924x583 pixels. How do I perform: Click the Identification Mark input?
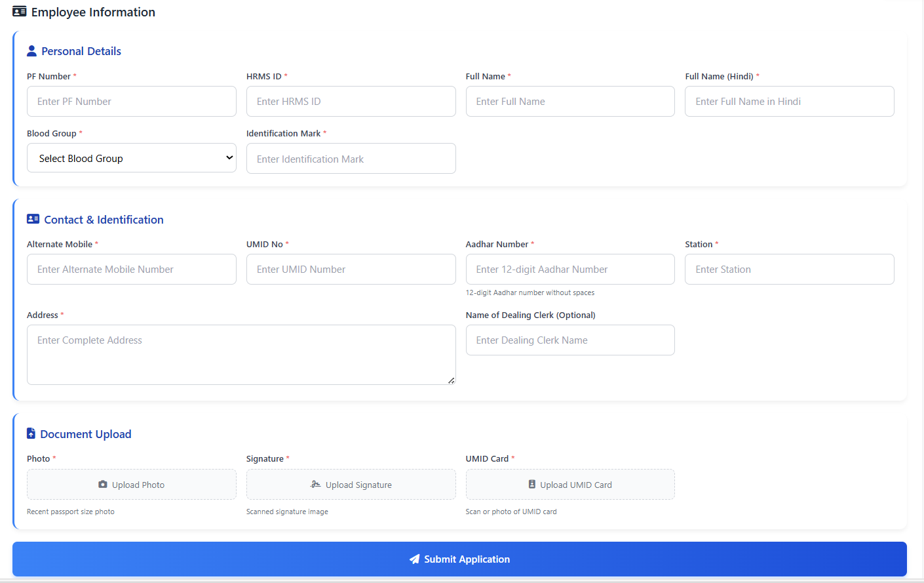(x=351, y=159)
